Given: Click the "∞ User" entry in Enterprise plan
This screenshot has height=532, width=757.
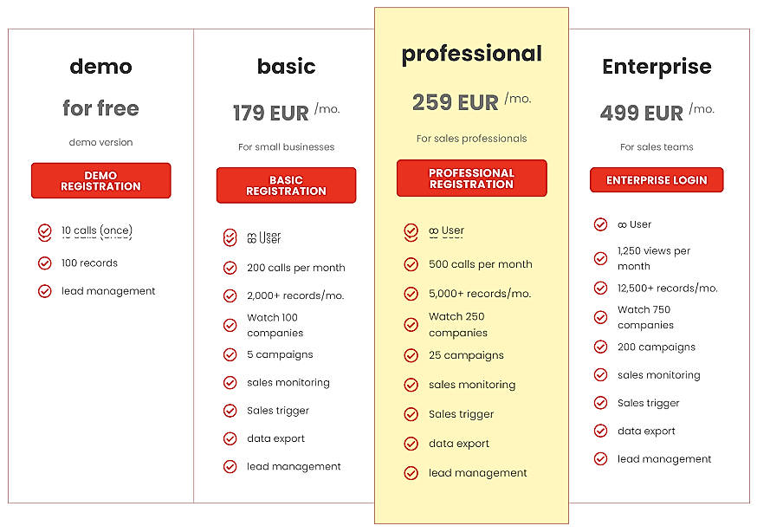Looking at the screenshot, I should click(635, 224).
